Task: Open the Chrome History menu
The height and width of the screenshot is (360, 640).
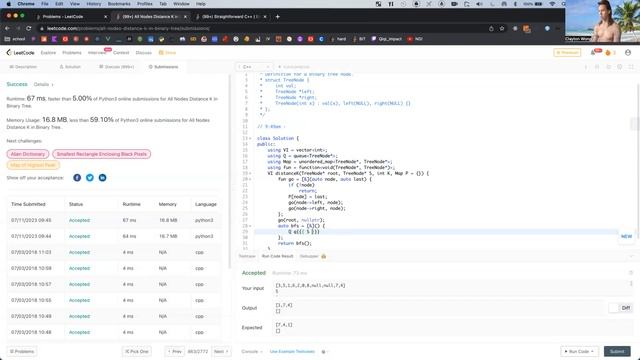Action: click(94, 4)
